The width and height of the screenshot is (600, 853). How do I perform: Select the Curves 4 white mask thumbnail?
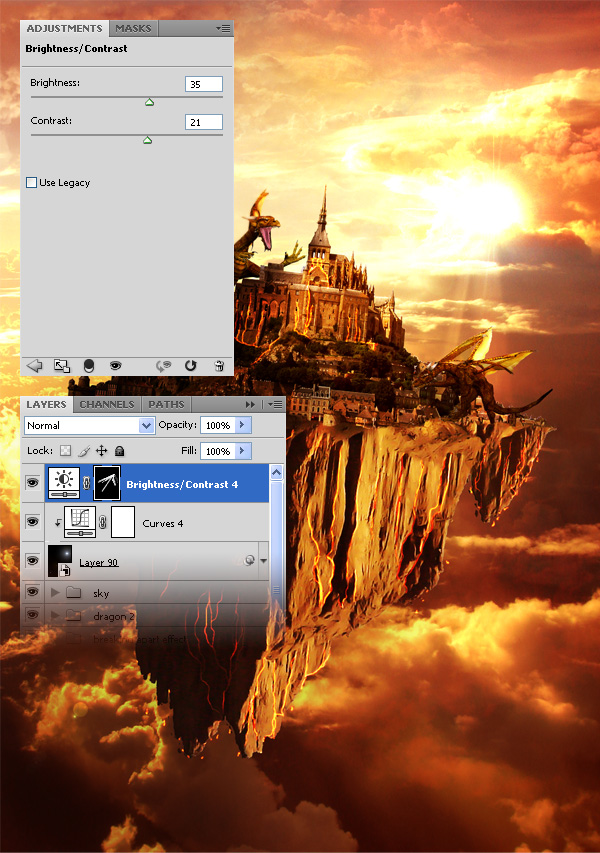pos(123,522)
